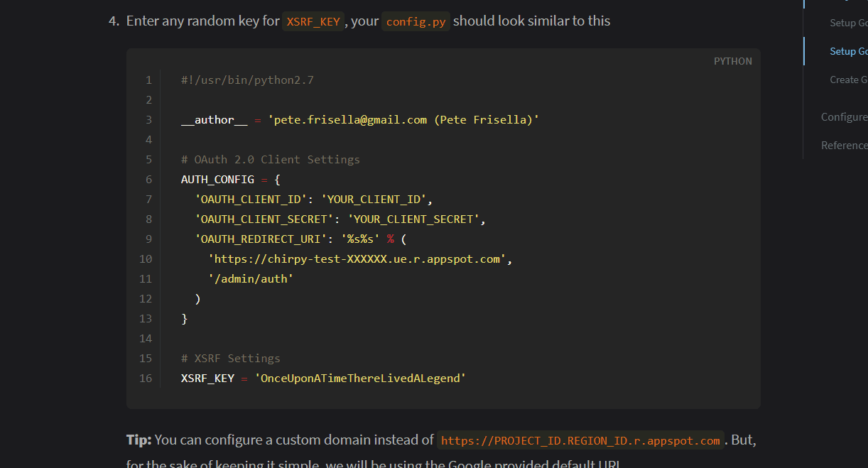Select the 'OAUTH_CLIENT_ID' key
Viewport: 868px width, 468px height.
tap(251, 200)
